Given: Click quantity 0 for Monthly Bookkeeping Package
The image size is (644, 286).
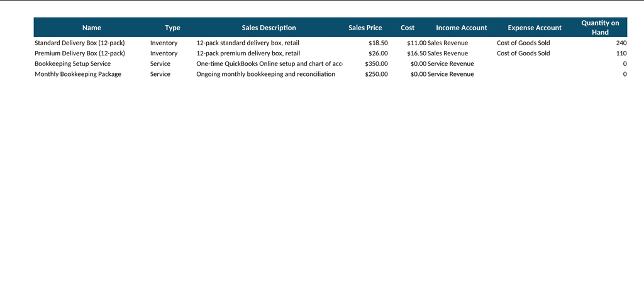Looking at the screenshot, I should point(625,74).
